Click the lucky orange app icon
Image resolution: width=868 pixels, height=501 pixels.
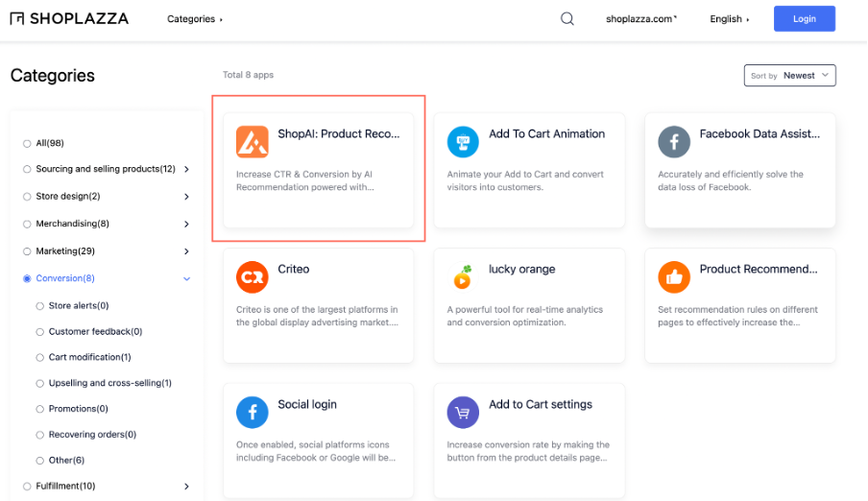pos(463,277)
